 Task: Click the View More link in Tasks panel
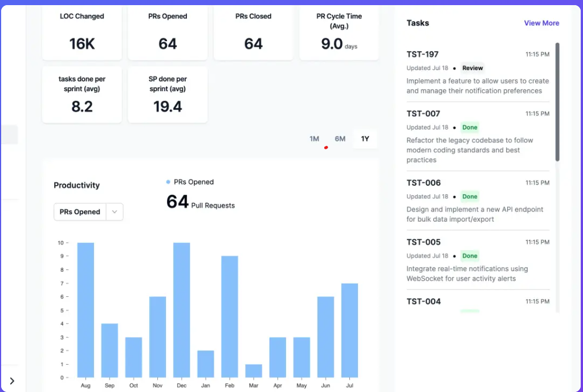point(541,23)
